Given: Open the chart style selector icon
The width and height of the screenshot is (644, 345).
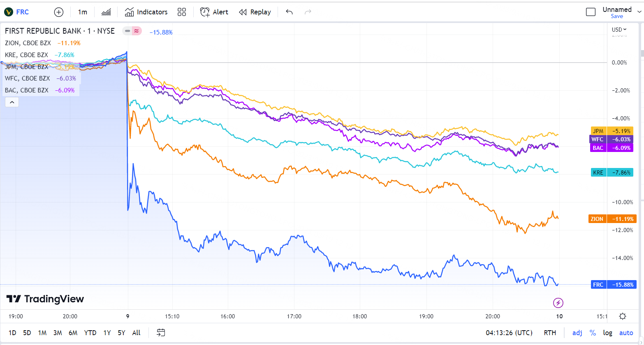Looking at the screenshot, I should [x=106, y=12].
